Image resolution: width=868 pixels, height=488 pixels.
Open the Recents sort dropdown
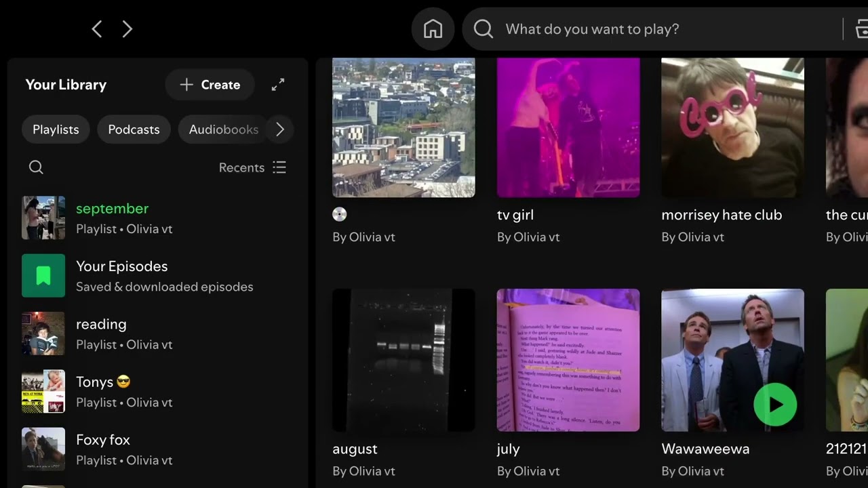[x=252, y=167]
